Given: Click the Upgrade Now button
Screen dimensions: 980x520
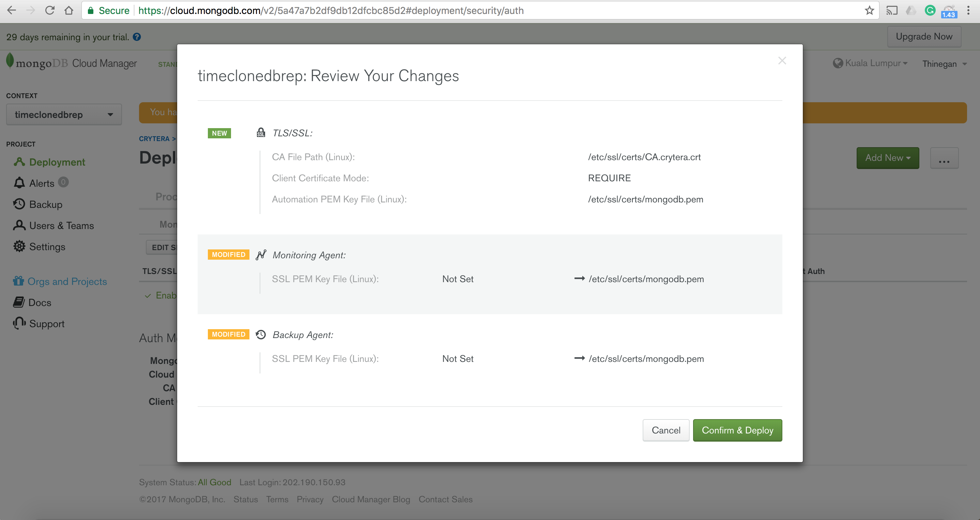Looking at the screenshot, I should (x=924, y=36).
